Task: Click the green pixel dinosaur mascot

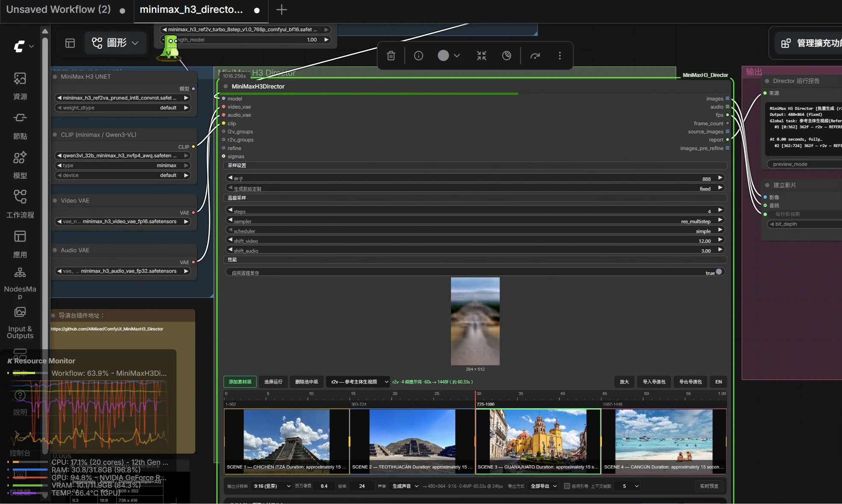Action: [171, 47]
